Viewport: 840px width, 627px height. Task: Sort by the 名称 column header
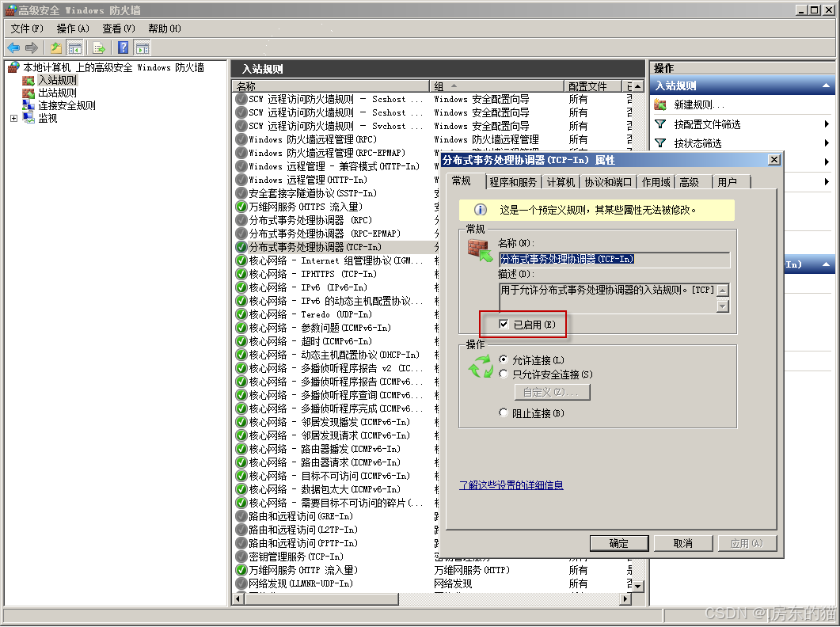331,86
